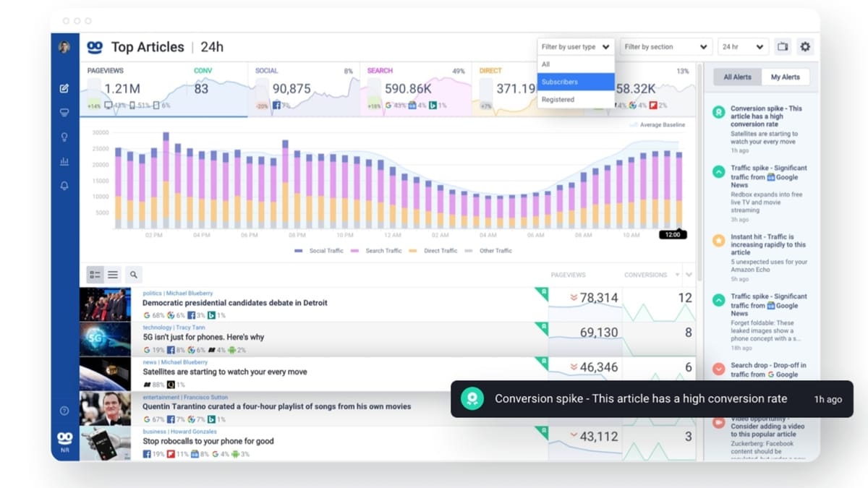The width and height of the screenshot is (868, 488).
Task: Click the logo beside Top Articles
Action: click(95, 47)
